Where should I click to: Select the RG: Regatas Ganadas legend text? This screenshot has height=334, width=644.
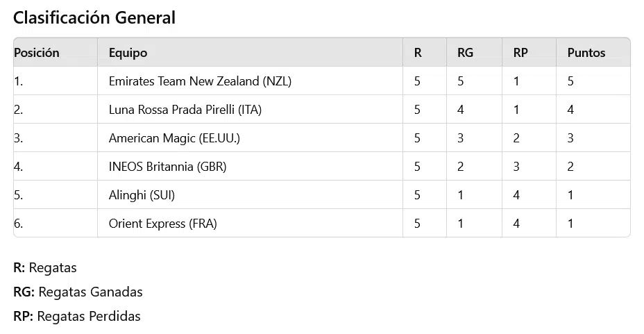[78, 292]
